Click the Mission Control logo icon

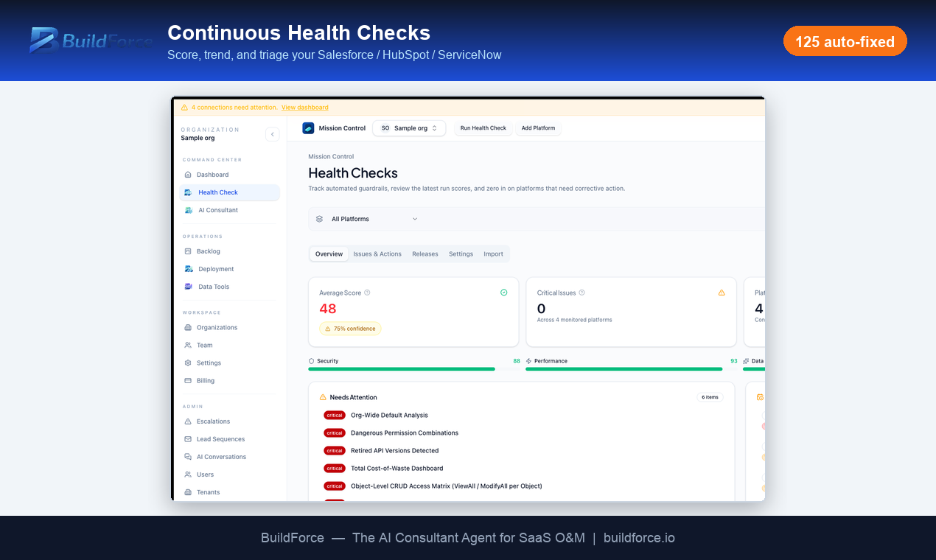[x=308, y=128]
